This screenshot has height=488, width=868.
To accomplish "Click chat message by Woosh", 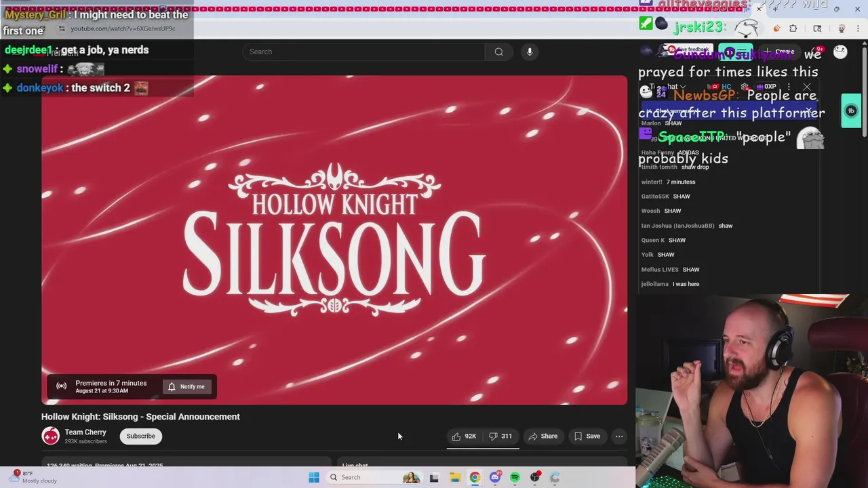I will point(661,211).
